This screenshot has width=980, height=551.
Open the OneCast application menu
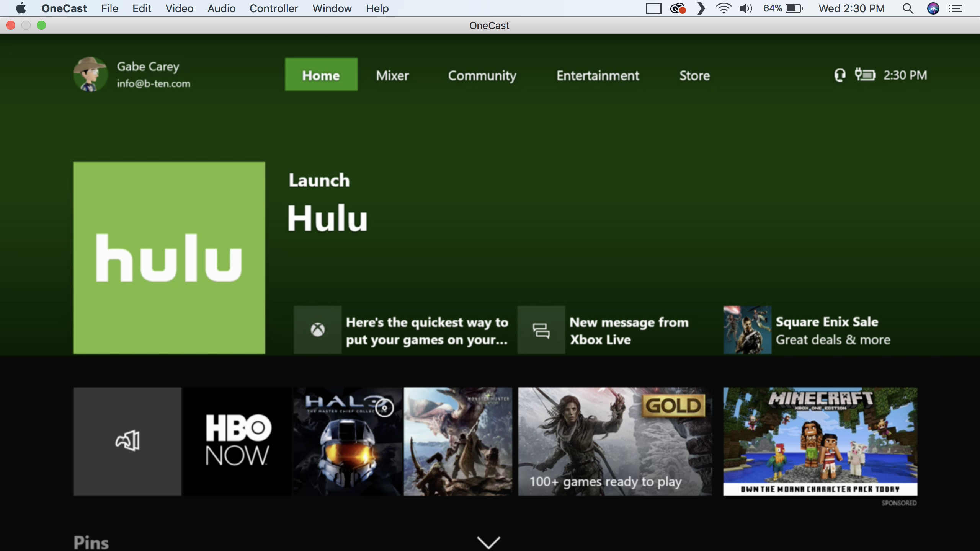coord(64,8)
